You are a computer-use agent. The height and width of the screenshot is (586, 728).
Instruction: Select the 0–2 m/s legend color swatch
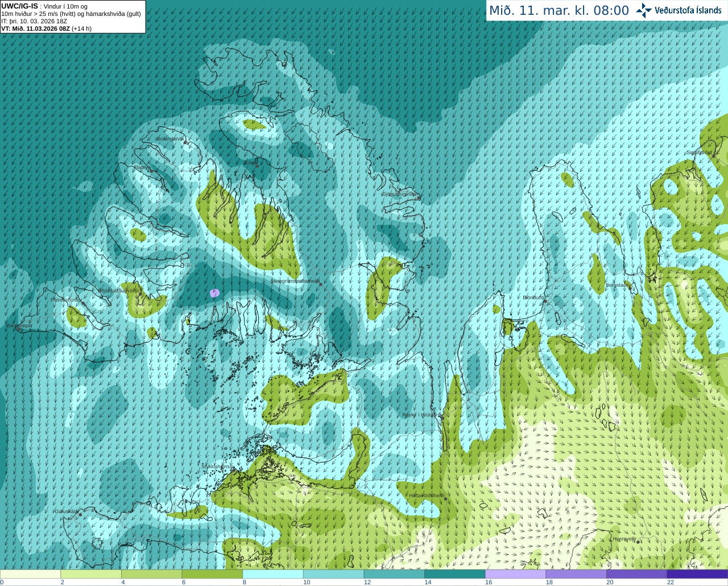point(30,574)
